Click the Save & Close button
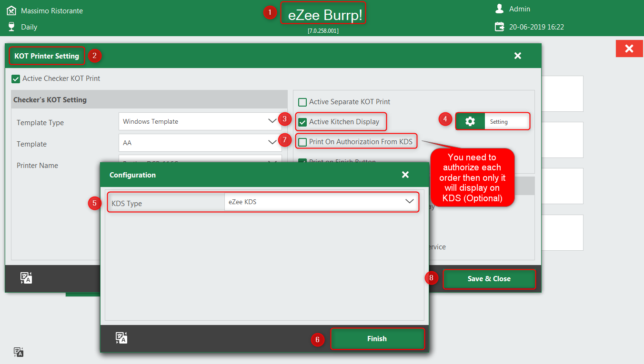This screenshot has width=644, height=364. click(x=489, y=279)
